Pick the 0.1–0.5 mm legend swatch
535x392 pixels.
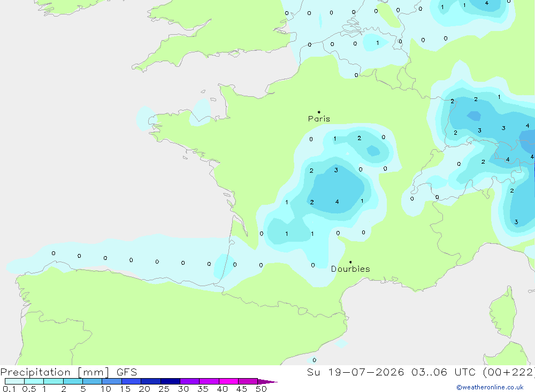(14, 381)
